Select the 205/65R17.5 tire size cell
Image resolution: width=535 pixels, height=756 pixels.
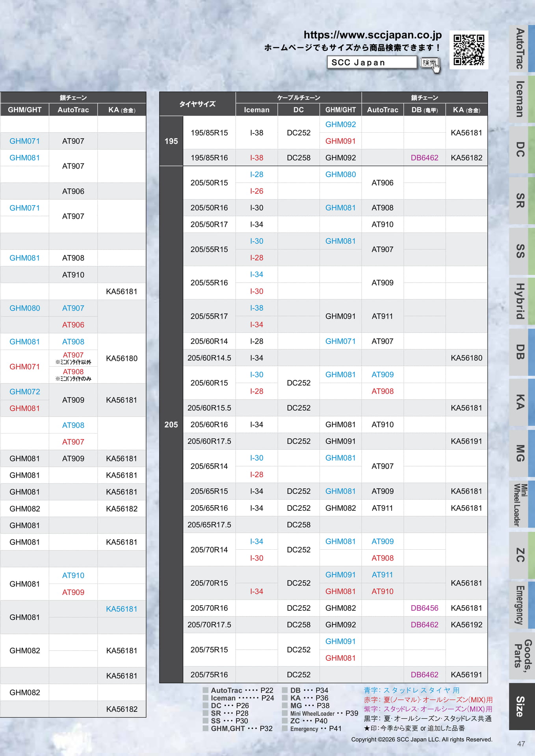tap(209, 525)
